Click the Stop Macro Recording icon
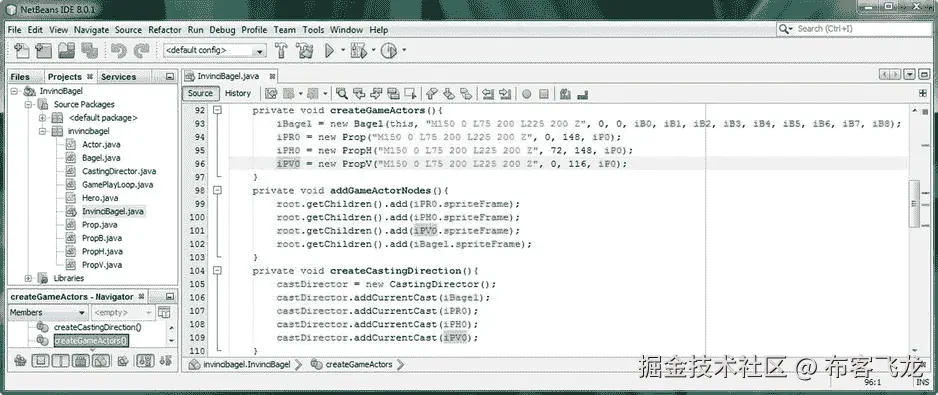Screen dimensions: 938x395 (x=543, y=93)
